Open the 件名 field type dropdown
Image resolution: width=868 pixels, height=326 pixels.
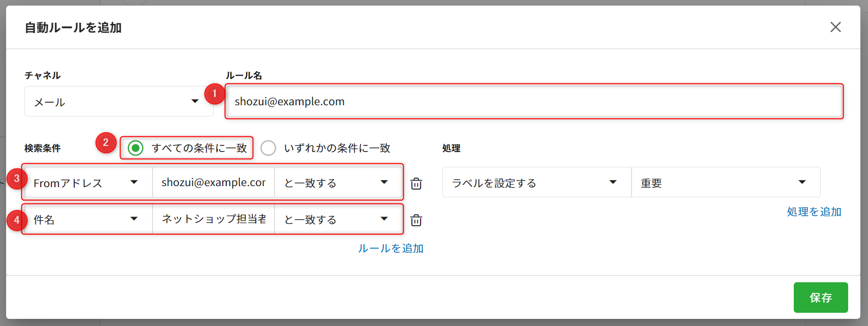87,219
